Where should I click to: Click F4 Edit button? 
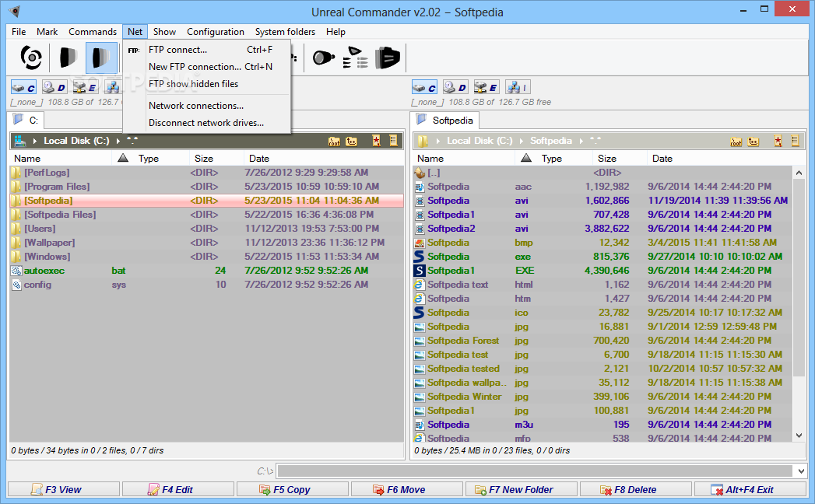[x=177, y=489]
